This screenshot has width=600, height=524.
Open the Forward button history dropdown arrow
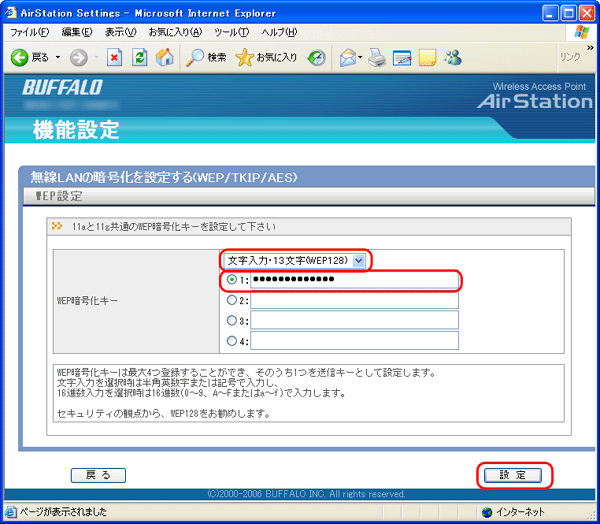click(x=96, y=58)
